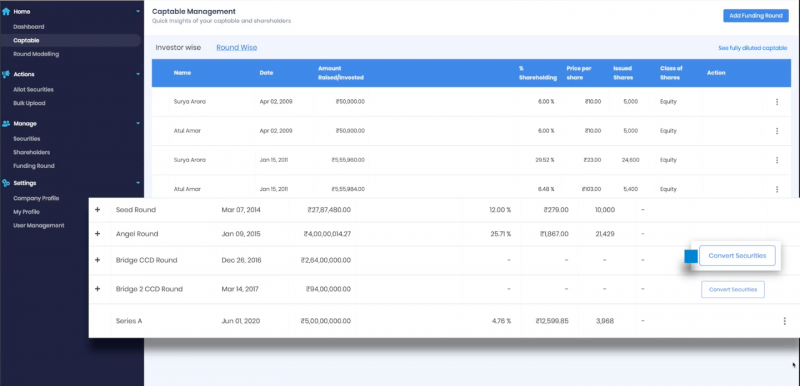
Task: Open action menu for Atul Amar Apr 02 row
Action: [x=777, y=131]
